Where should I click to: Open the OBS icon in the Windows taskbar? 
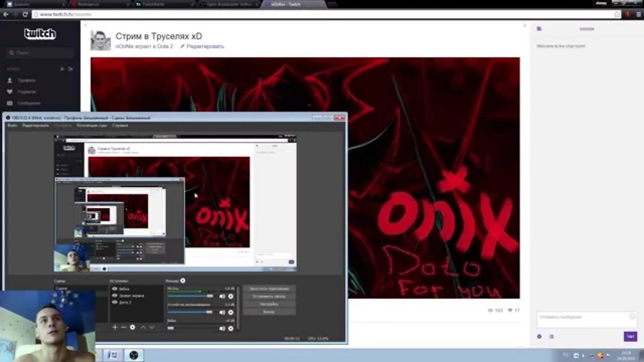coord(133,355)
